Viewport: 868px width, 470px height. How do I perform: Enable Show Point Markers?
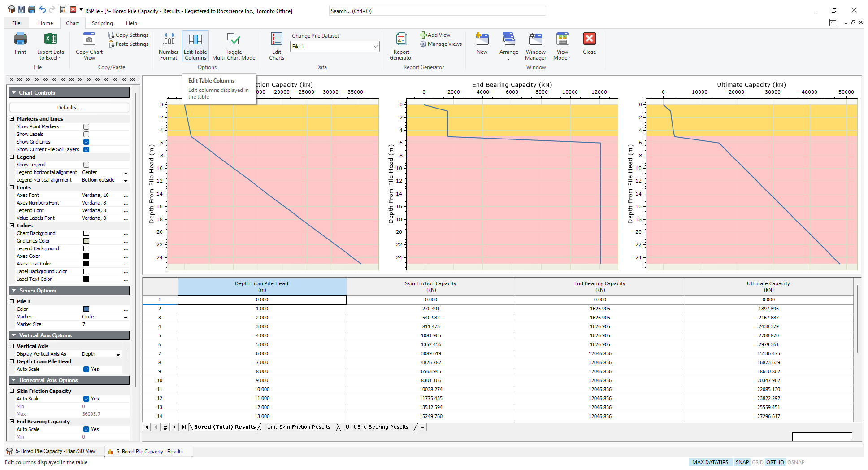[86, 126]
